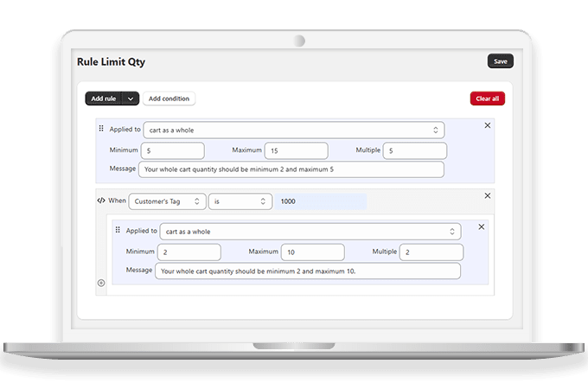Remove the nested rule with its X icon

coord(482,227)
